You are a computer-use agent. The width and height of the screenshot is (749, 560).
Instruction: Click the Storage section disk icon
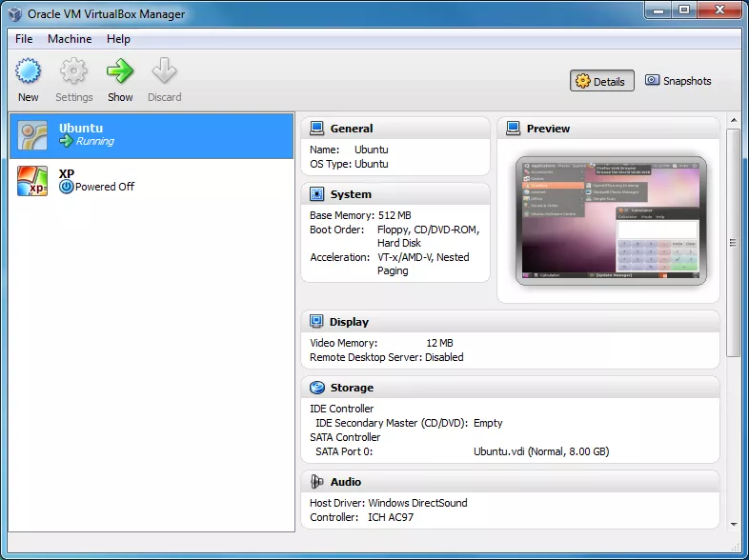pos(316,388)
